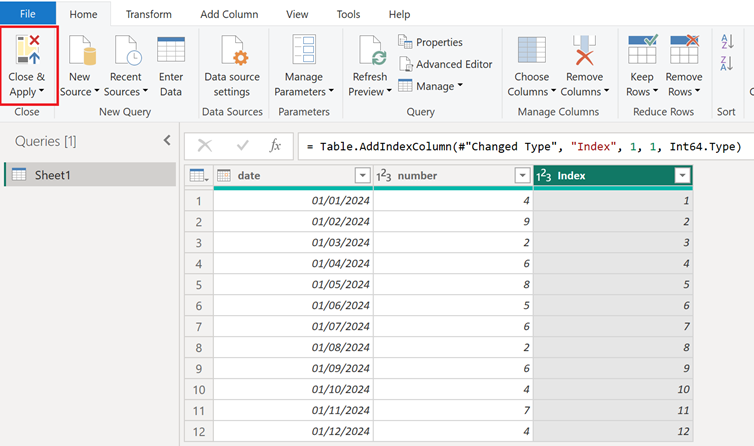
Task: Switch to the Transform tab
Action: (x=148, y=14)
